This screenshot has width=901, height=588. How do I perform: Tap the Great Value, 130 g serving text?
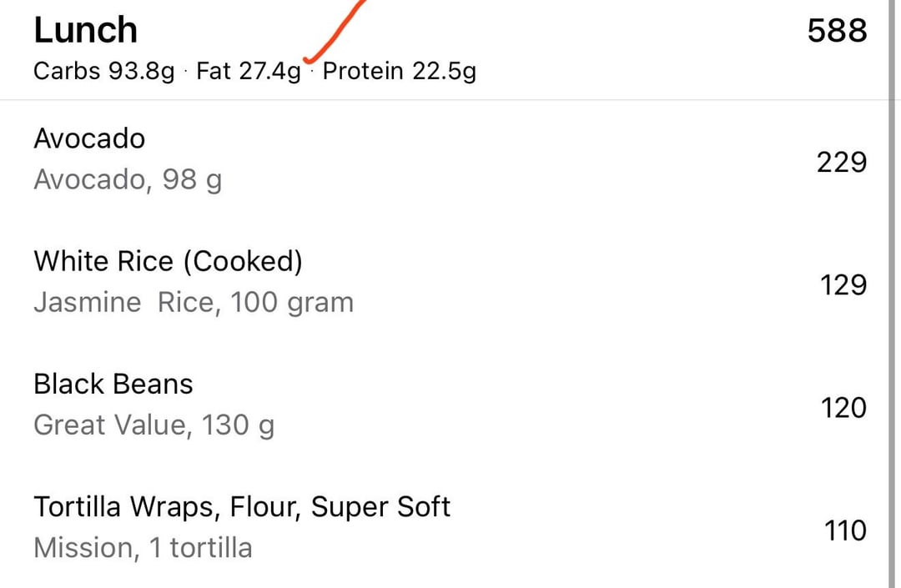click(154, 425)
